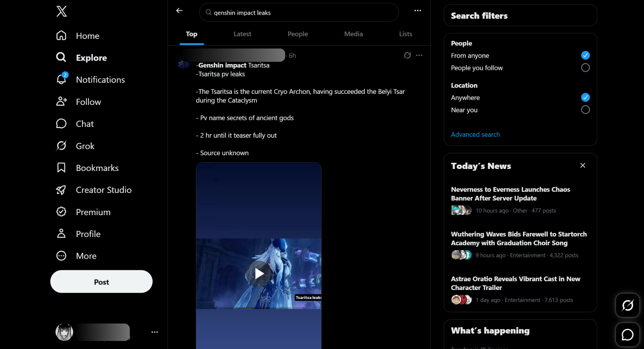Viewport: 644px width, 349px height.
Task: Select Near you location option
Action: pos(585,110)
